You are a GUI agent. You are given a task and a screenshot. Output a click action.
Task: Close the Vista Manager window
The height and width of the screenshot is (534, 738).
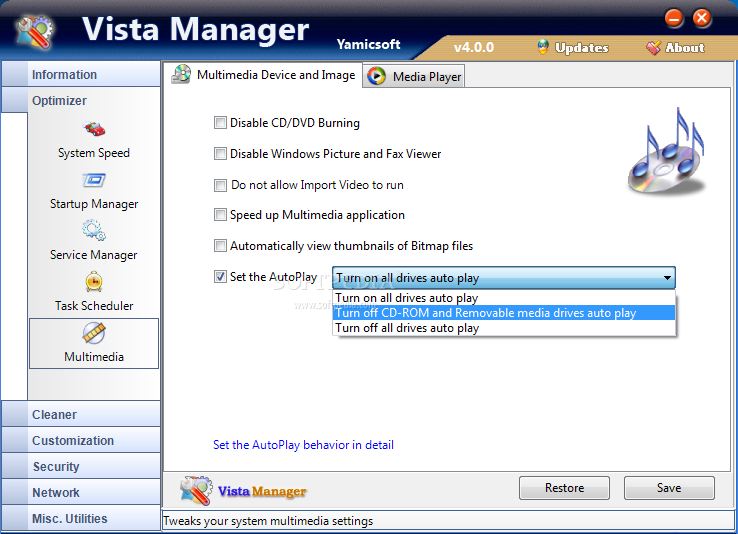click(702, 19)
